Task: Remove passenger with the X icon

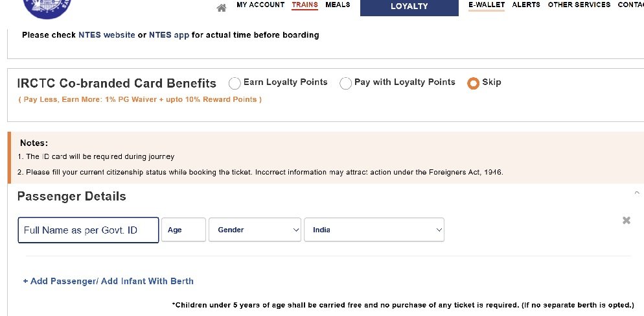Action: [x=627, y=221]
